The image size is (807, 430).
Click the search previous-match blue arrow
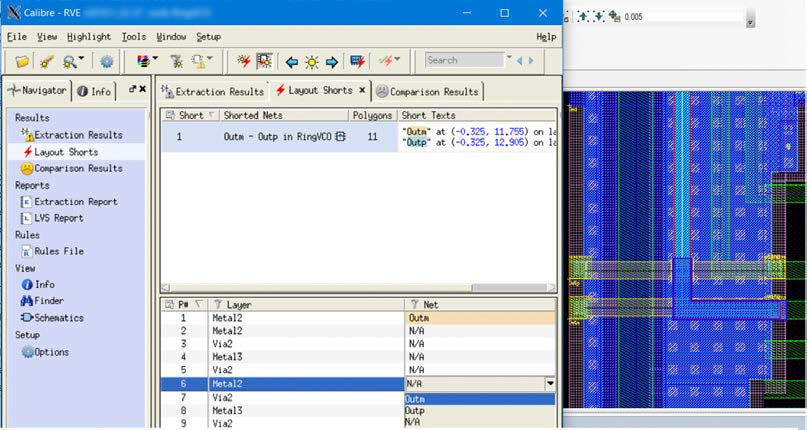(x=519, y=61)
